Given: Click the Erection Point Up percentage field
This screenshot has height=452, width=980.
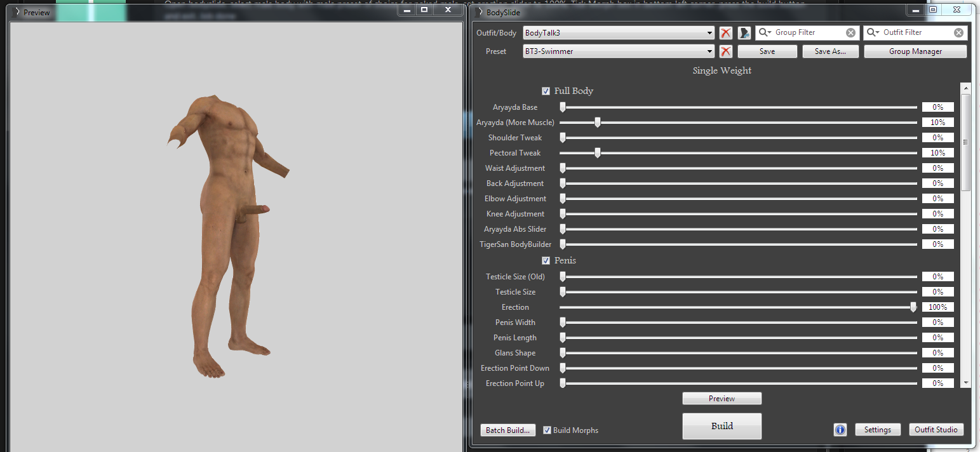Looking at the screenshot, I should pos(938,383).
